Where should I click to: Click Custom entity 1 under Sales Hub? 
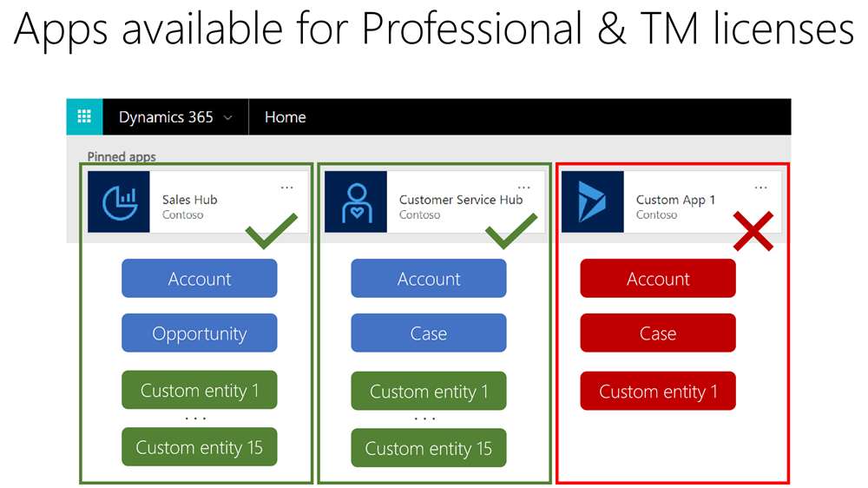click(x=200, y=390)
